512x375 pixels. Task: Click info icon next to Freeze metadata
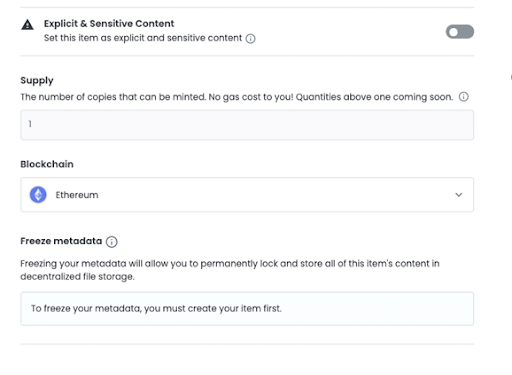click(x=111, y=242)
